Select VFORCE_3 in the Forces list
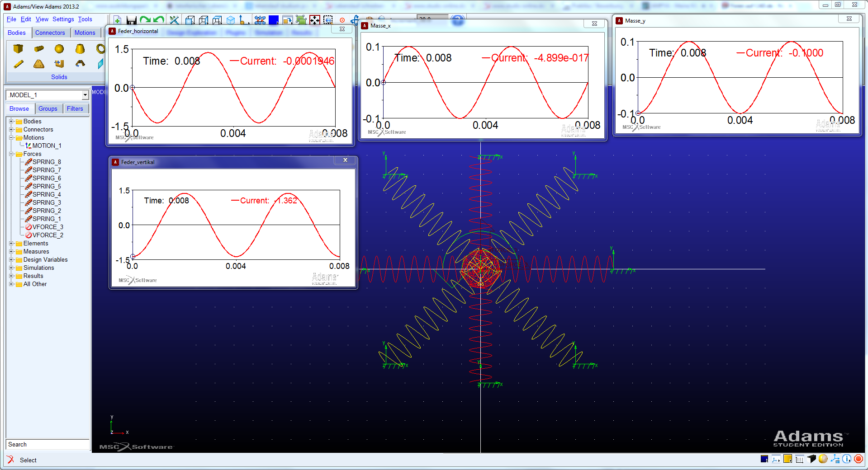 (47, 227)
